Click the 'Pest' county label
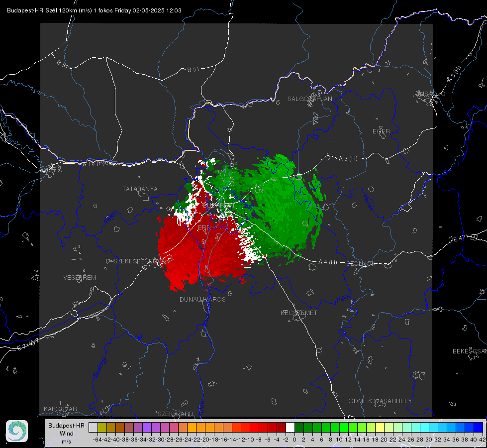The image size is (487, 448). tap(343, 300)
